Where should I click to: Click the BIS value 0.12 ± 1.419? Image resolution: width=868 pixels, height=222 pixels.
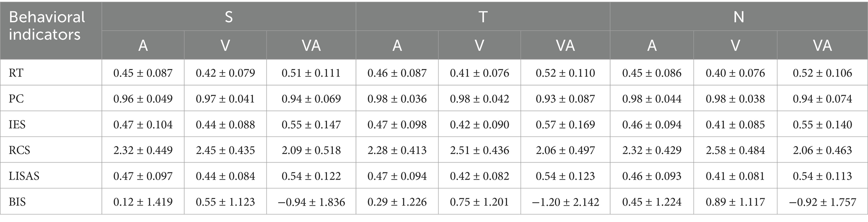(143, 202)
